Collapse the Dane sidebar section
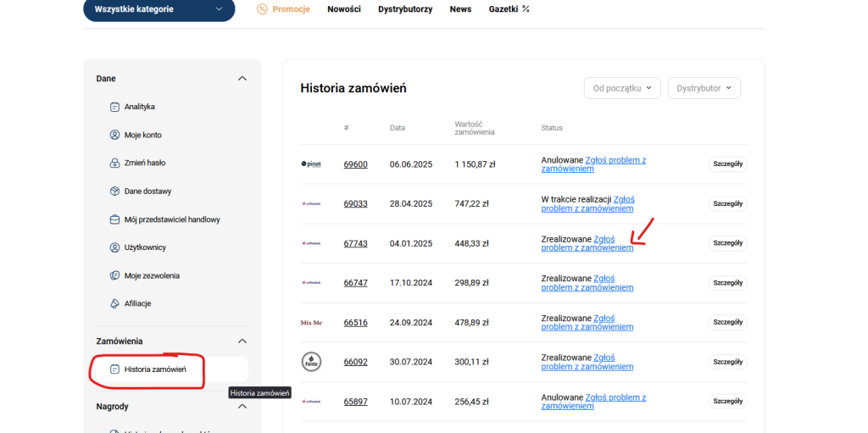The height and width of the screenshot is (433, 868). [x=242, y=79]
